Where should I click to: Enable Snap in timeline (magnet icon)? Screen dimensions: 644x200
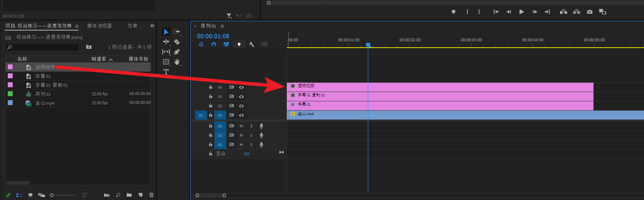pyautogui.click(x=214, y=44)
